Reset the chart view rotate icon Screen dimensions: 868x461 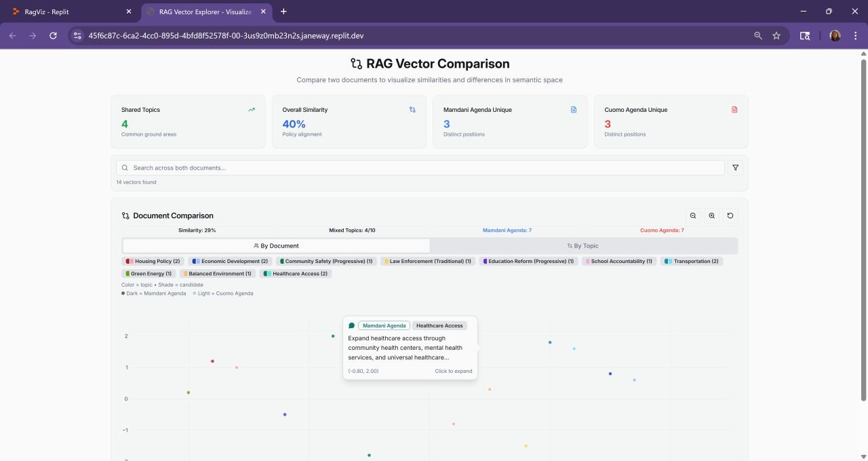coord(730,216)
